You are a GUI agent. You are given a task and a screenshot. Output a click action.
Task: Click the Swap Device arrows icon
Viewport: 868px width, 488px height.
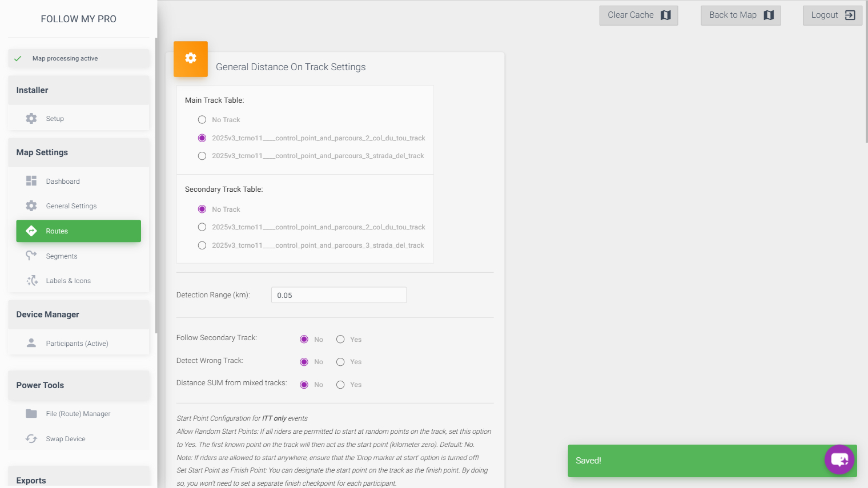coord(31,439)
